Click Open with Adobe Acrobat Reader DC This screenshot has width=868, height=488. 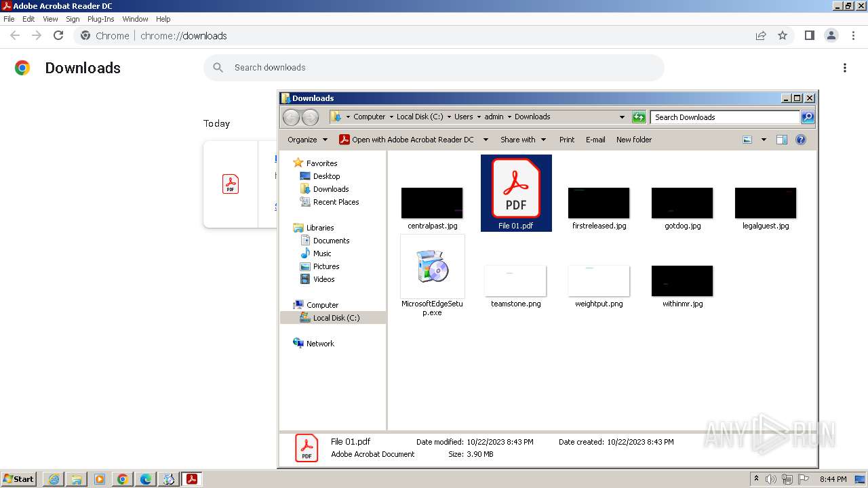tap(406, 140)
